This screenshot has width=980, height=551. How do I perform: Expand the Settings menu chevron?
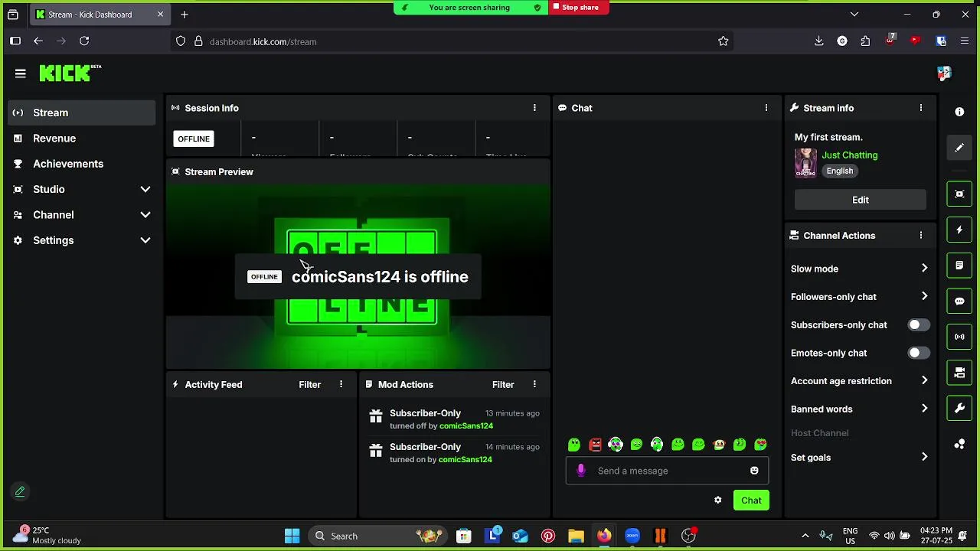(x=145, y=240)
